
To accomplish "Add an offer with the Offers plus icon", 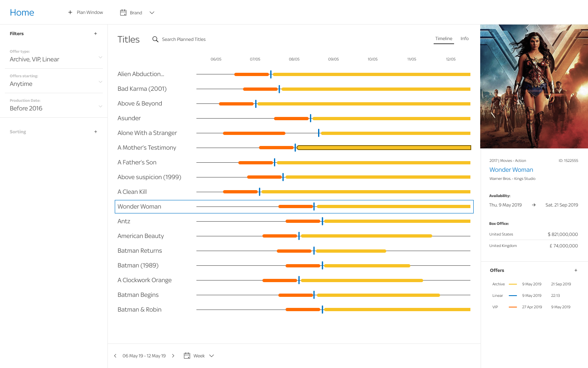I will click(x=576, y=270).
